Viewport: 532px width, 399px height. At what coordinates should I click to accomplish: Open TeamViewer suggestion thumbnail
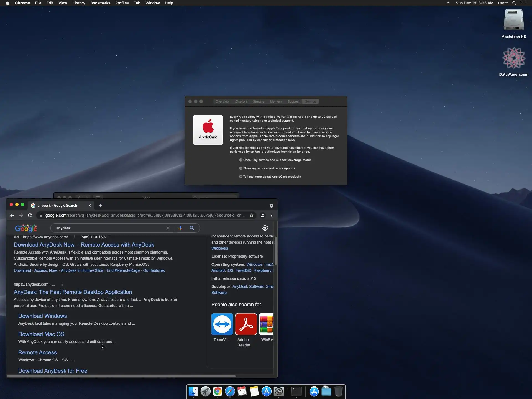coord(222,324)
